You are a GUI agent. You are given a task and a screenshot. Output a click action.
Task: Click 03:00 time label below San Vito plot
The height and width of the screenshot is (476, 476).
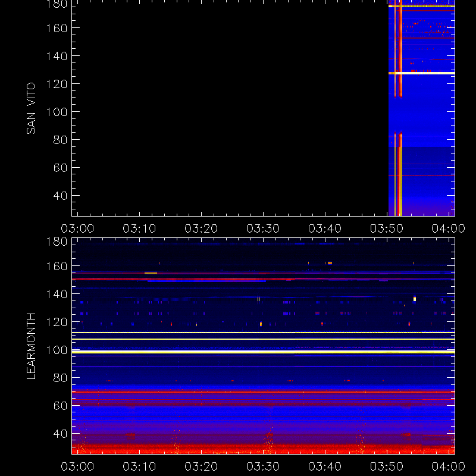click(x=77, y=228)
